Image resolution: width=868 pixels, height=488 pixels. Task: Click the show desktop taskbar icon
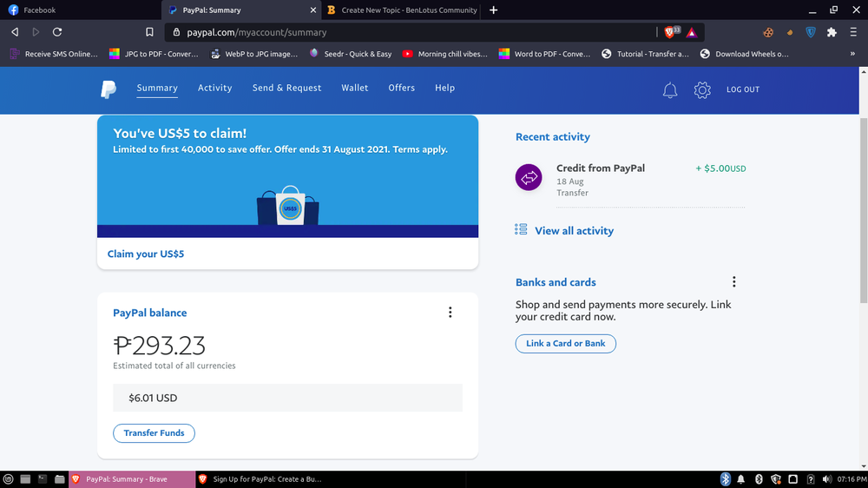pyautogui.click(x=25, y=479)
